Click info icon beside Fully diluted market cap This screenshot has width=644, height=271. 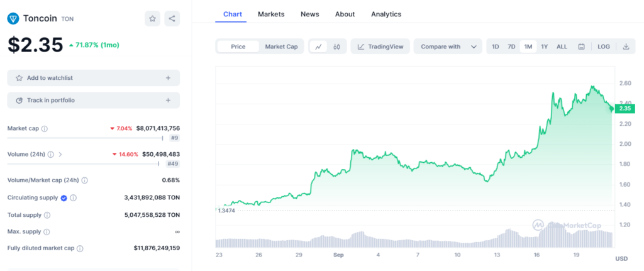click(80, 248)
